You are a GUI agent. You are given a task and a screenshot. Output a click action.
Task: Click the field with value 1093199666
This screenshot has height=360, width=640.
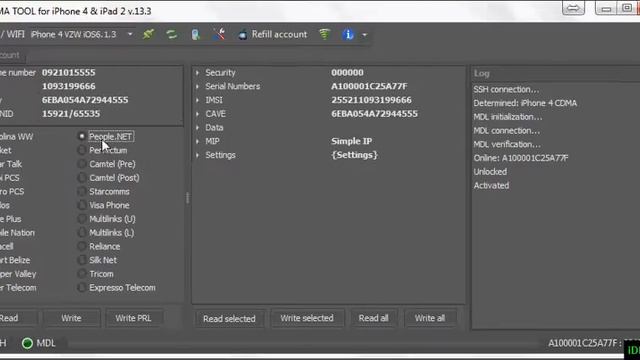69,87
